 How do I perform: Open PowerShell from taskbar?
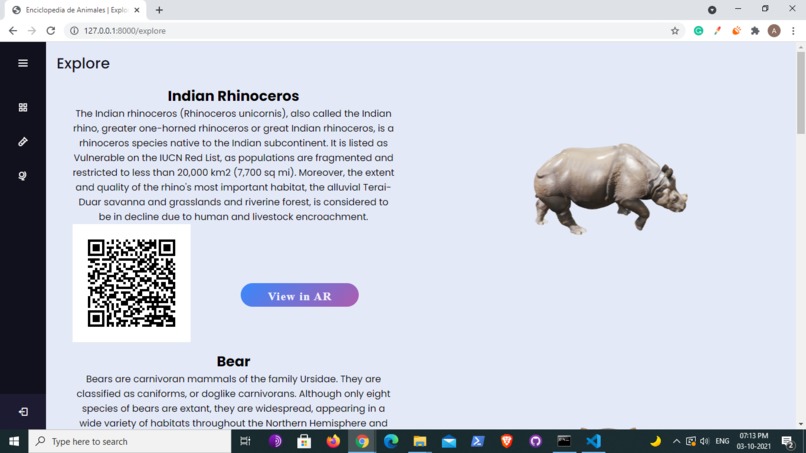pyautogui.click(x=478, y=441)
